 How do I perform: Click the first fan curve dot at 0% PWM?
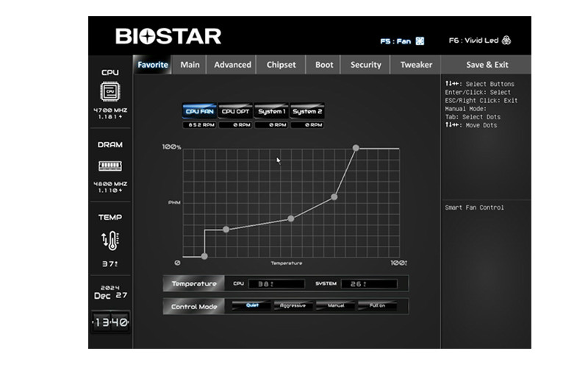click(204, 256)
